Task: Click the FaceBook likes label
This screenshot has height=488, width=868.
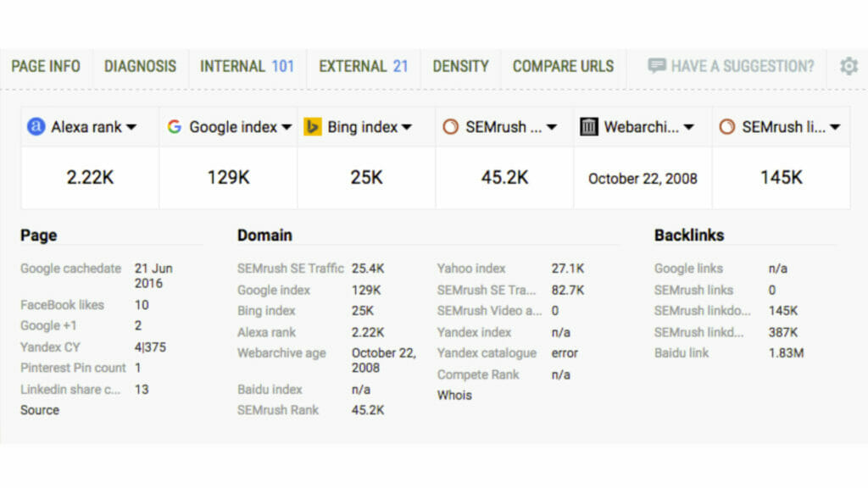Action: [62, 305]
